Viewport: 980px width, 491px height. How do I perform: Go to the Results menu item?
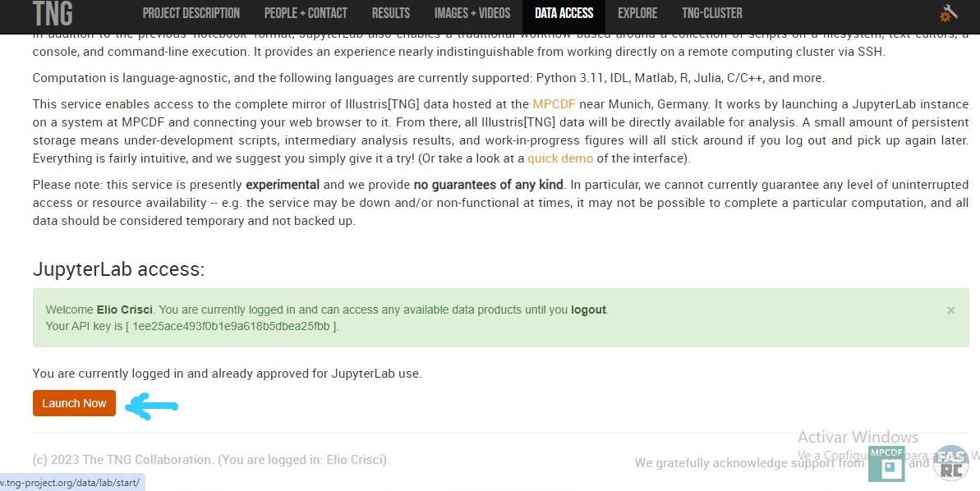pyautogui.click(x=391, y=13)
